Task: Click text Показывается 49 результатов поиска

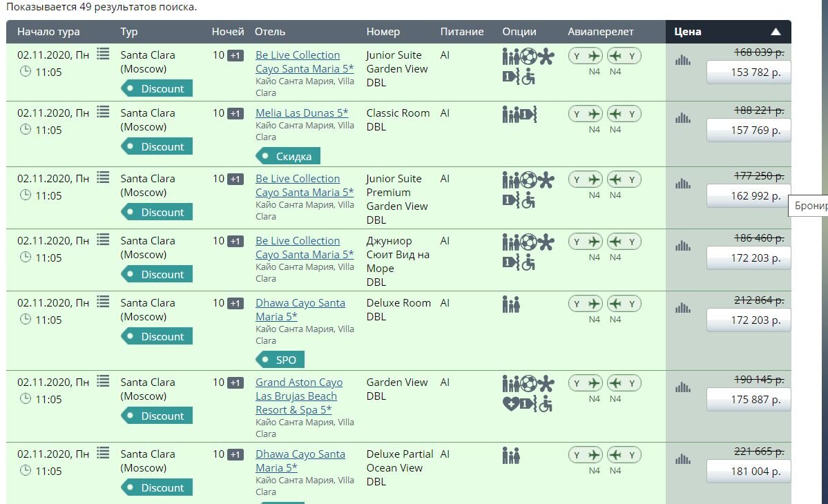Action: pyautogui.click(x=102, y=8)
